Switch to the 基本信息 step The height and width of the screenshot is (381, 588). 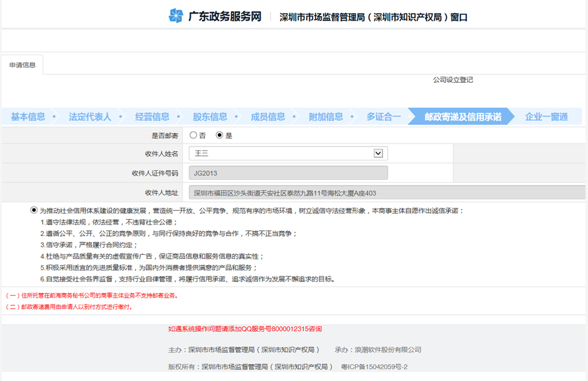coord(28,117)
